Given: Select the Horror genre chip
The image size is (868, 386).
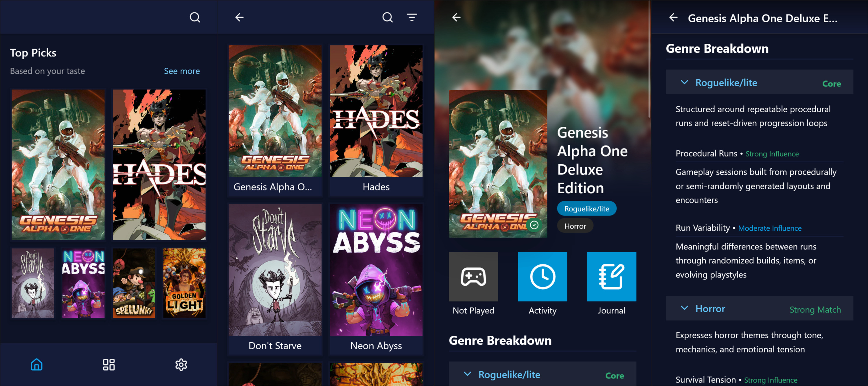Looking at the screenshot, I should (575, 226).
